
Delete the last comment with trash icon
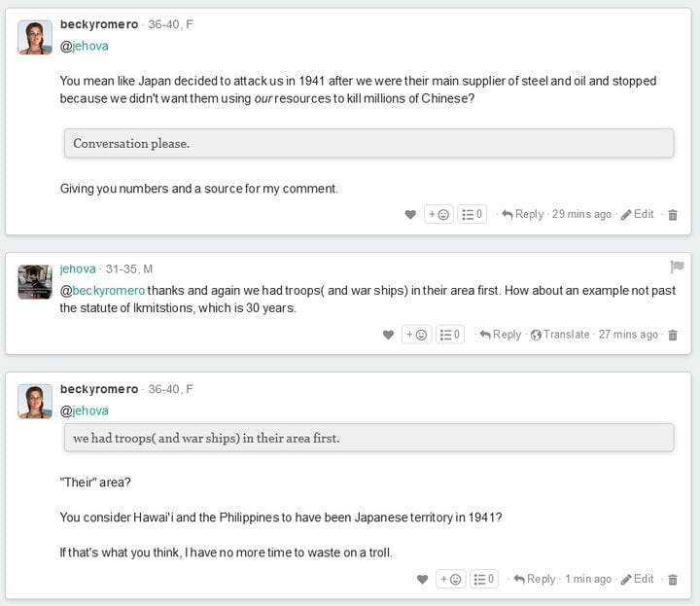click(x=673, y=580)
